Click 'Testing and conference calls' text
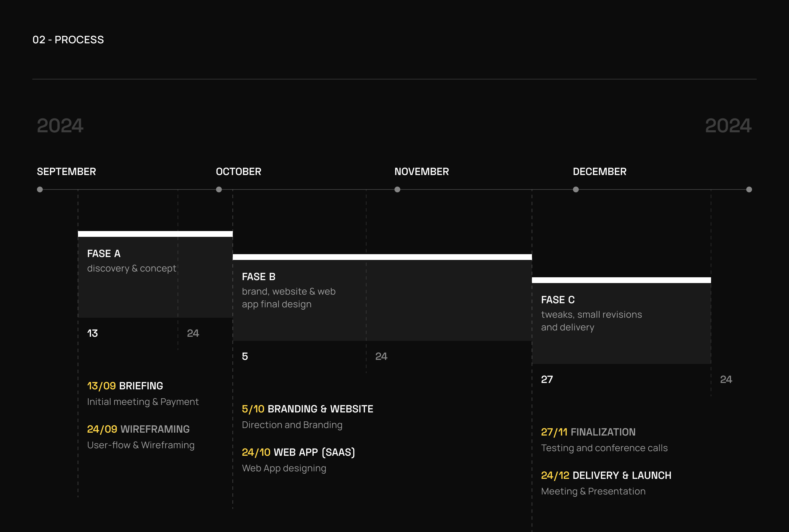789x532 pixels. click(604, 448)
